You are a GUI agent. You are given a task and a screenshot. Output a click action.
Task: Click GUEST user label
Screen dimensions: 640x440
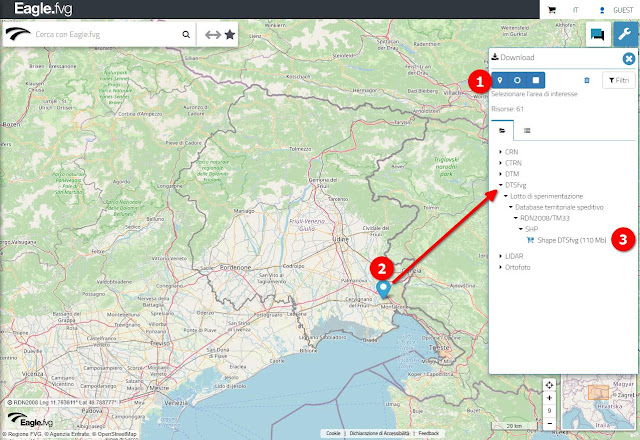pos(623,10)
